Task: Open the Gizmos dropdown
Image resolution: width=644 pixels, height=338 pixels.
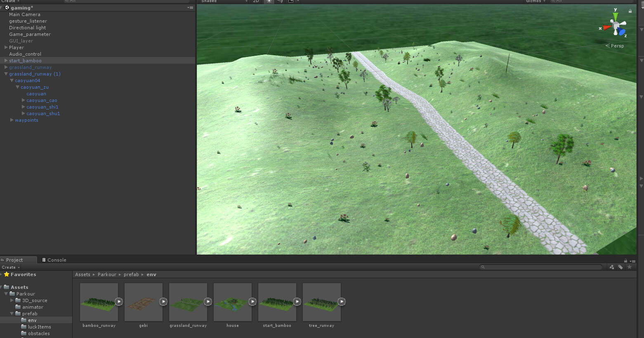Action: click(535, 2)
